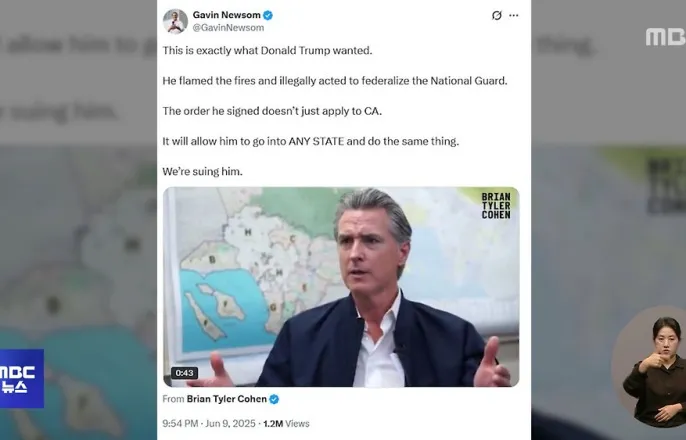This screenshot has width=686, height=440.
Task: Open Brian Tyler Cohen source link
Action: click(x=227, y=399)
